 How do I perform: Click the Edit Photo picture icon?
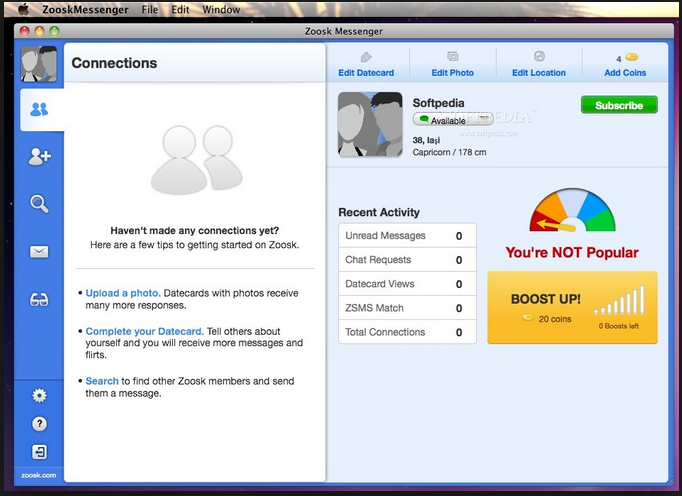(452, 57)
